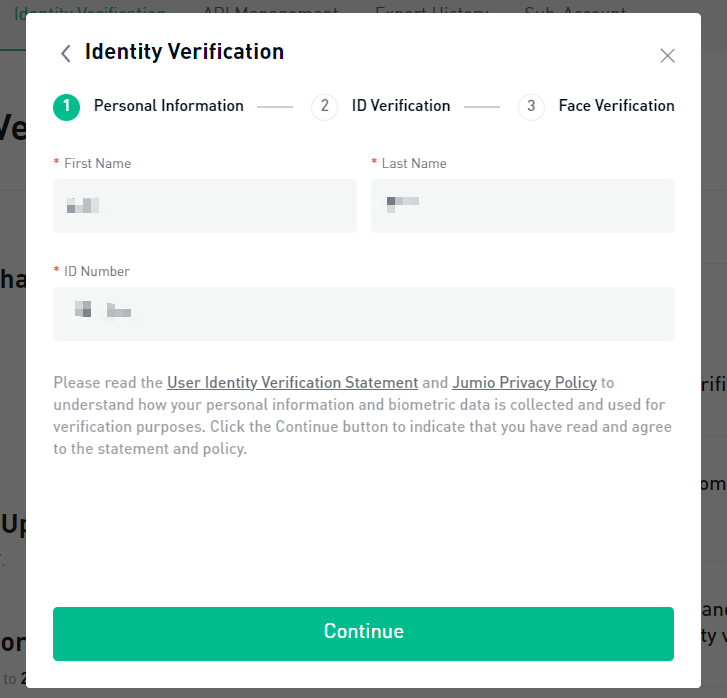This screenshot has width=727, height=698.
Task: Go back using the left chevron arrow
Action: [x=66, y=53]
